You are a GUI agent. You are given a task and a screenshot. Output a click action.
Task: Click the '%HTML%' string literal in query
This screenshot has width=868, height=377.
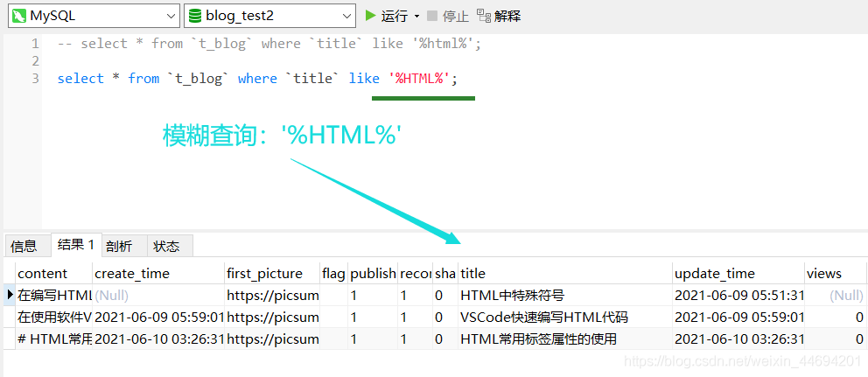(x=419, y=79)
